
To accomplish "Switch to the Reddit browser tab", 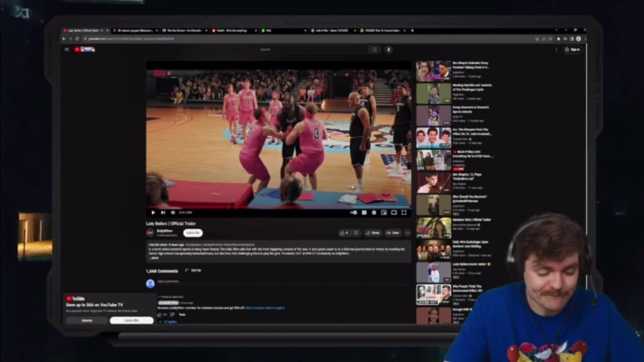I will 234,31.
